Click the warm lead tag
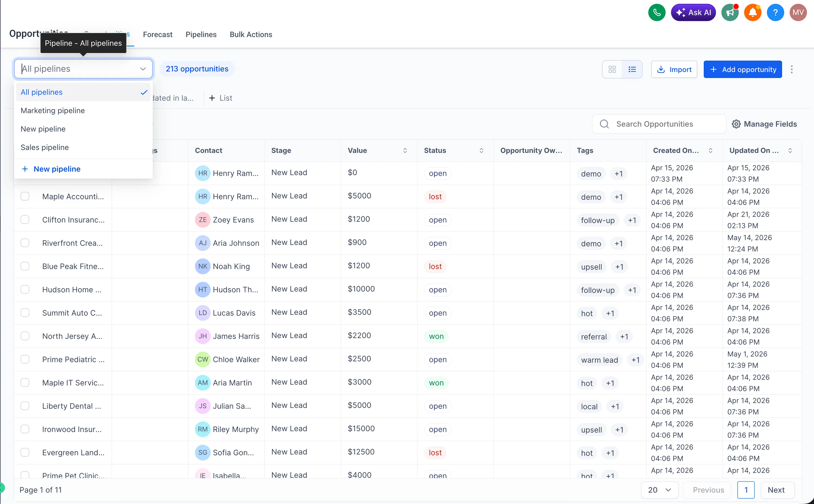 [599, 360]
